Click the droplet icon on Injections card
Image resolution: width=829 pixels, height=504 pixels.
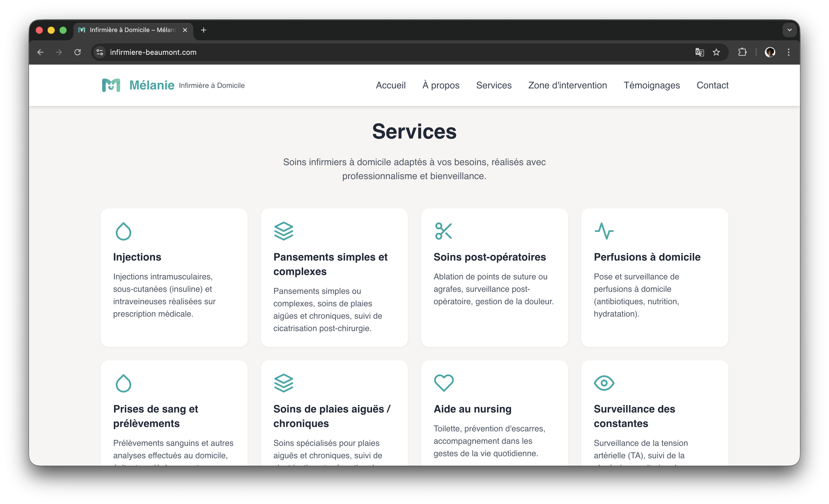123,231
